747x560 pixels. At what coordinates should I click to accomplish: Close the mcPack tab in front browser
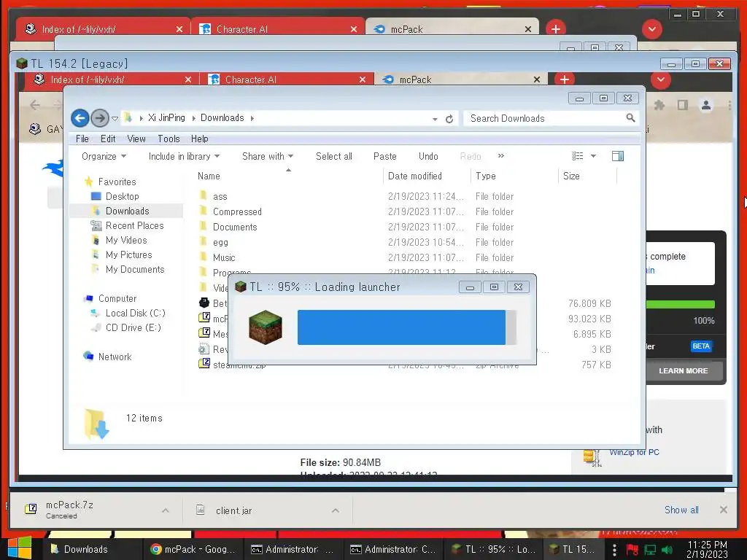pos(537,79)
